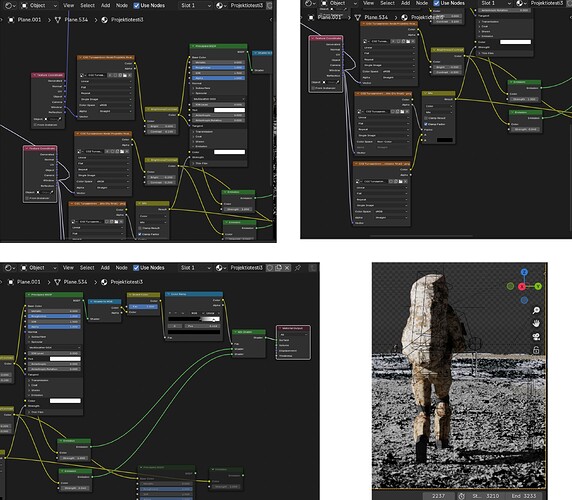Toggle camera view with the camera icon
572x500 pixels.
pyautogui.click(x=536, y=337)
